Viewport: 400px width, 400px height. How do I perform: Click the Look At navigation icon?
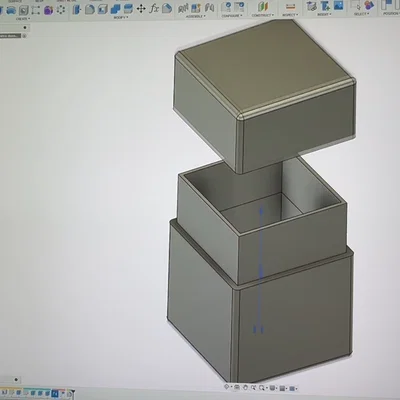[237, 387]
